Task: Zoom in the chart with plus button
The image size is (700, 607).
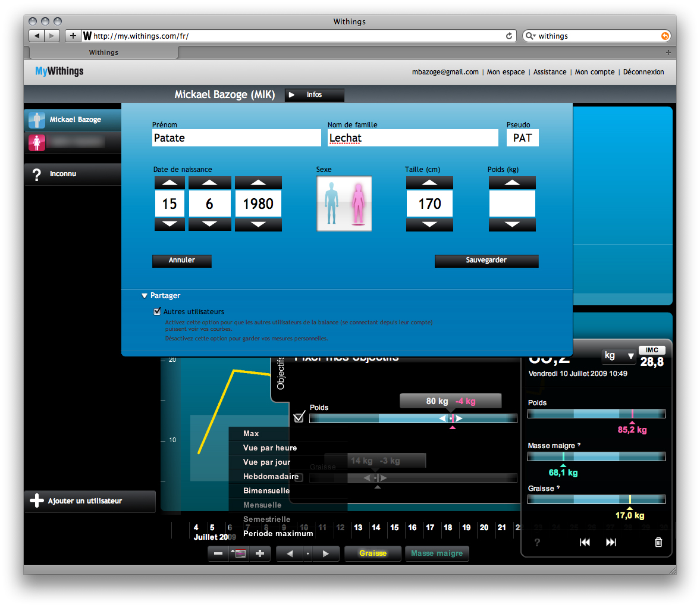Action: [260, 553]
